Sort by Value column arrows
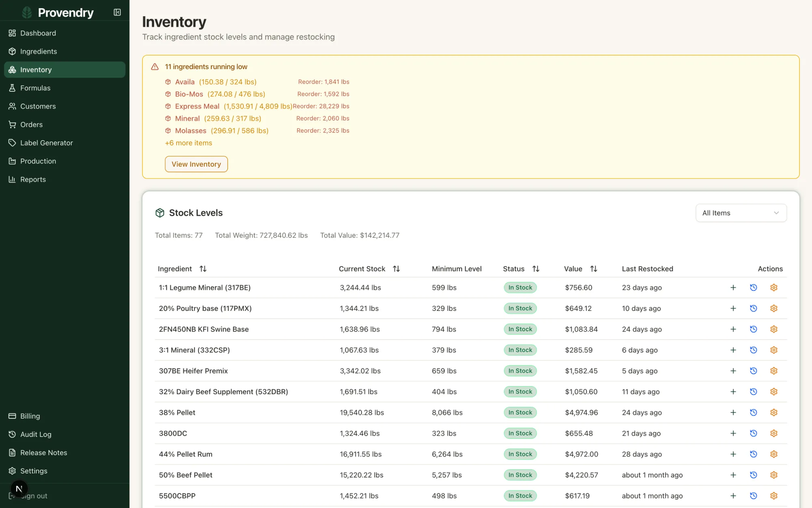 pyautogui.click(x=594, y=269)
